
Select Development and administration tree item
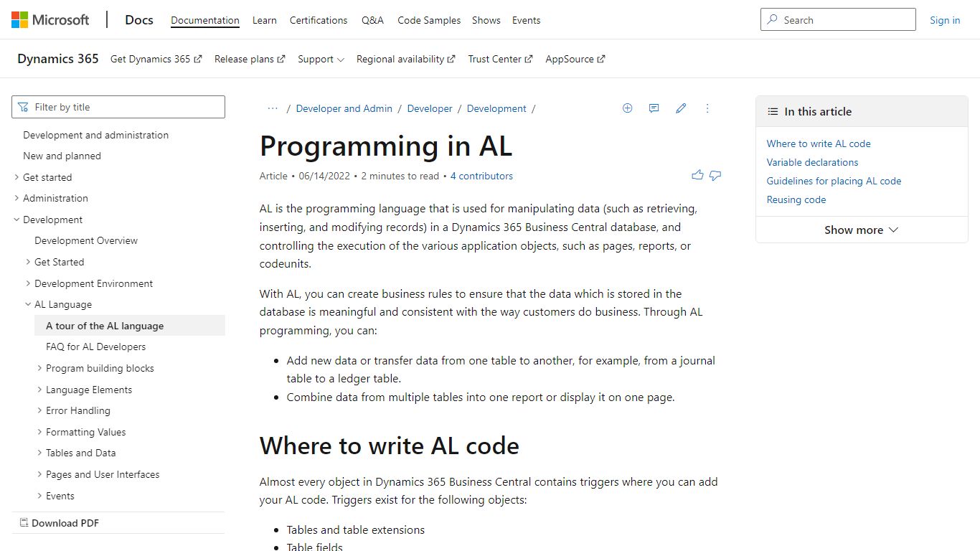(x=96, y=135)
